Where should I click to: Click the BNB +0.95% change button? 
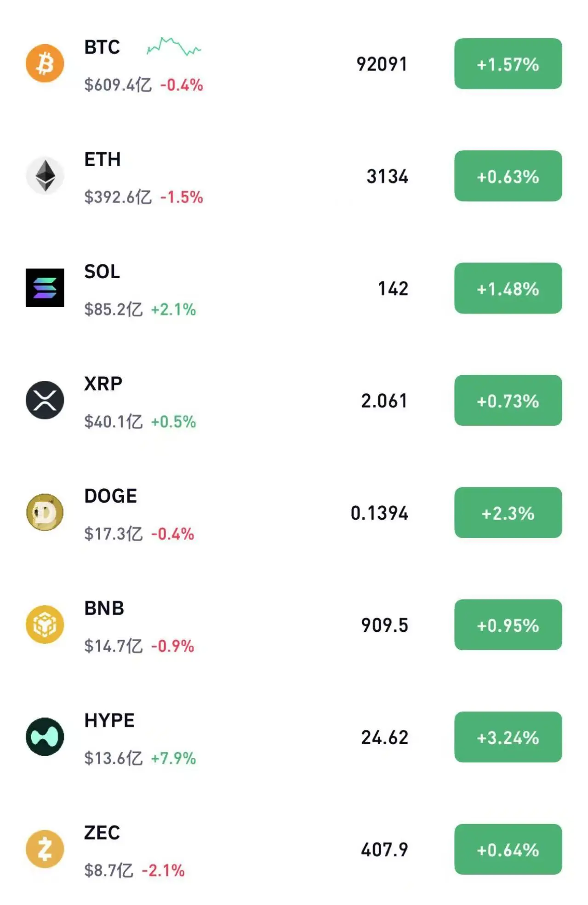tap(508, 625)
